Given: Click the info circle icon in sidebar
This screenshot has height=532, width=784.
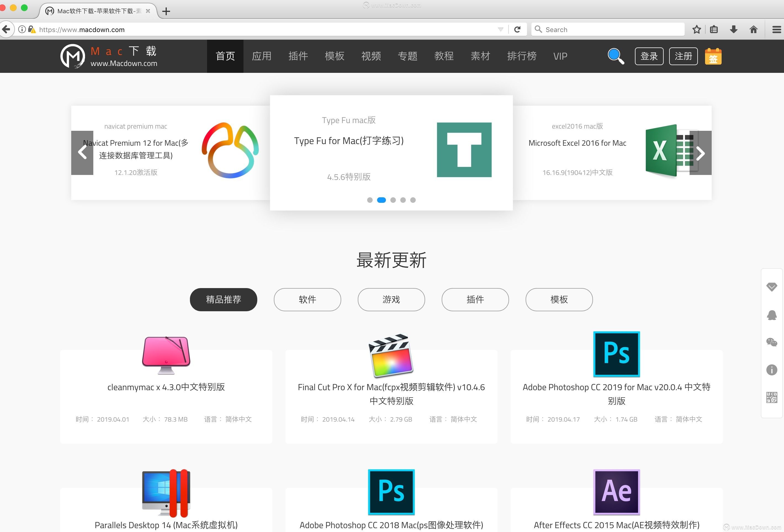Looking at the screenshot, I should [772, 370].
